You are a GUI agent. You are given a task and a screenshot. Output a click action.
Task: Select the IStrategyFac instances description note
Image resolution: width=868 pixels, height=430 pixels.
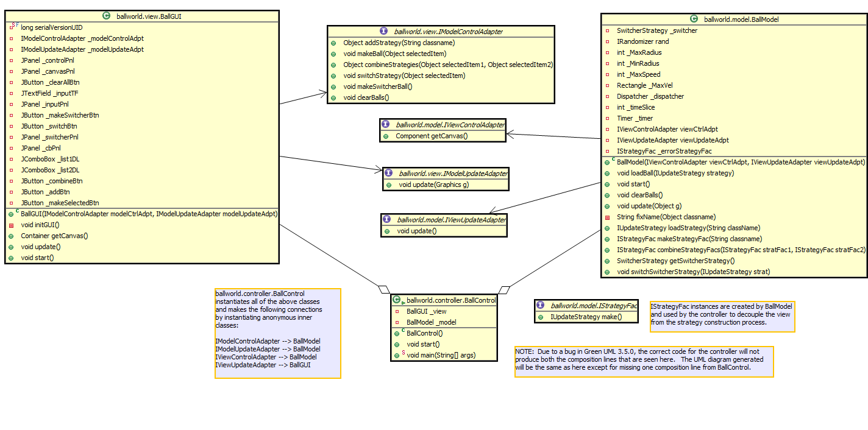[x=722, y=316]
